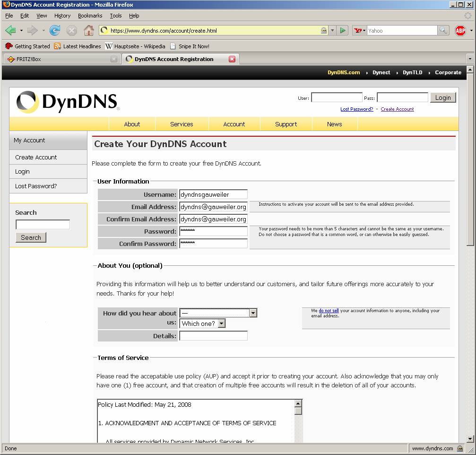Screen dimensions: 476x455
Task: Expand 'How did you hear about us' dropdown
Action: click(253, 313)
